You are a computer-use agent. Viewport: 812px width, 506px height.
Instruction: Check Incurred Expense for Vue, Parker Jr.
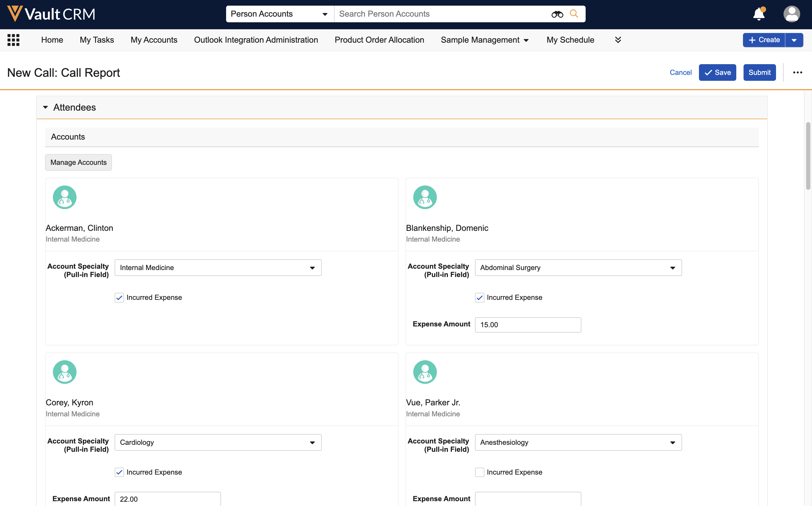[479, 472]
